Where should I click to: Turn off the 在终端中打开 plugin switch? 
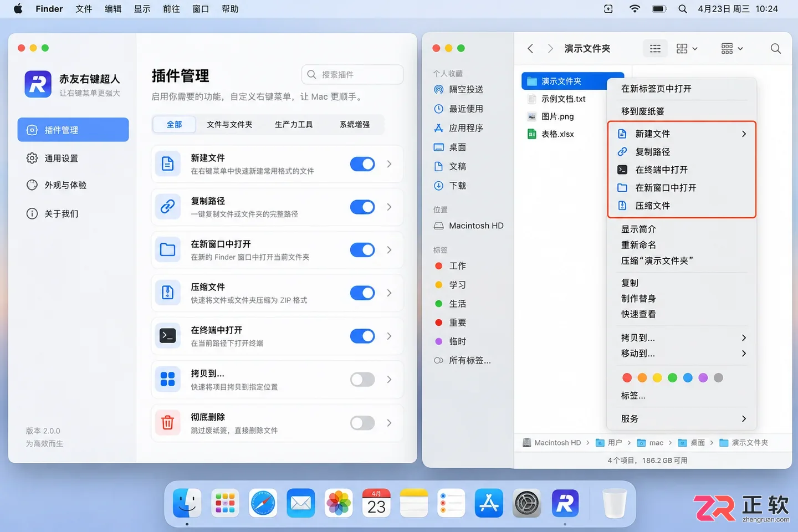click(362, 336)
